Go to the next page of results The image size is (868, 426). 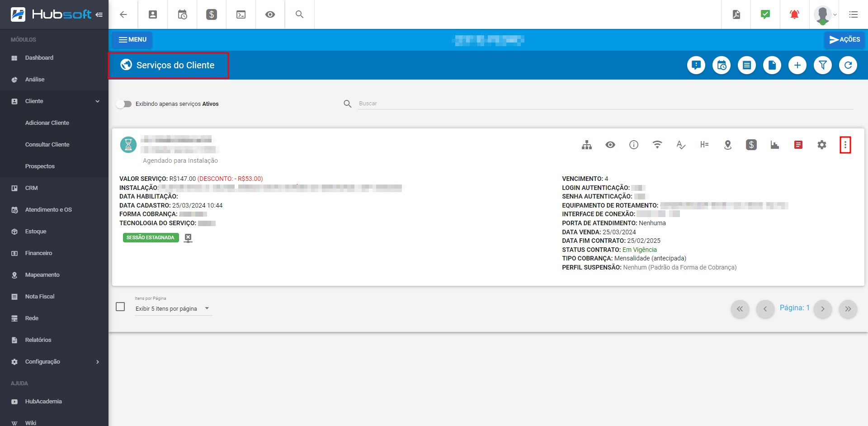pos(823,309)
